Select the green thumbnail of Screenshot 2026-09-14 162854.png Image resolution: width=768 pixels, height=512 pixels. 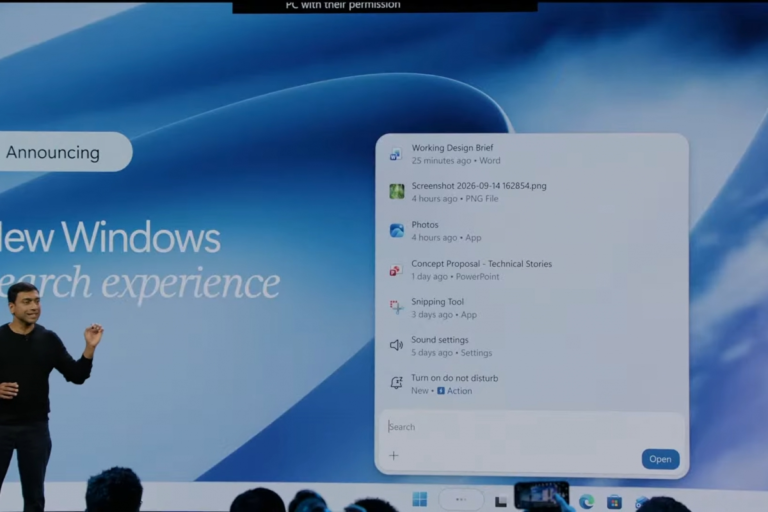[x=397, y=191]
